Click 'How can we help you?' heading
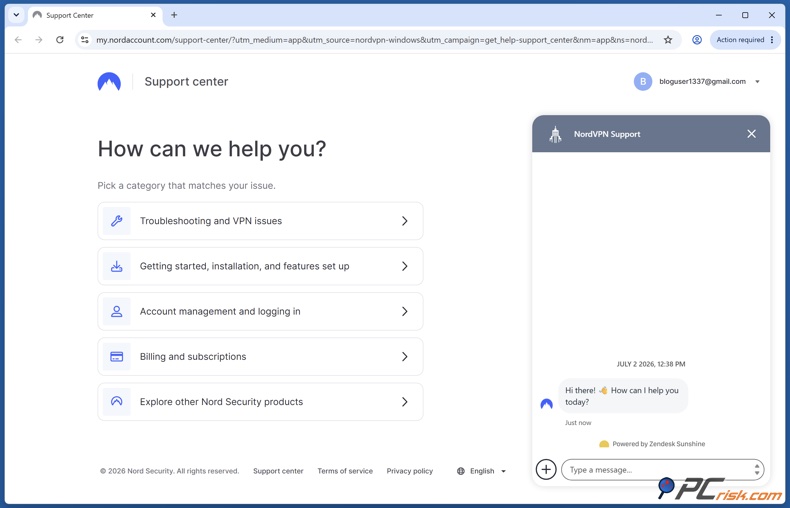The image size is (790, 508). [x=212, y=149]
